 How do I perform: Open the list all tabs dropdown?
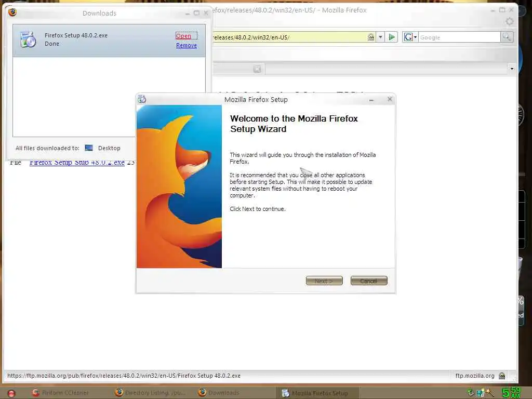click(x=512, y=69)
